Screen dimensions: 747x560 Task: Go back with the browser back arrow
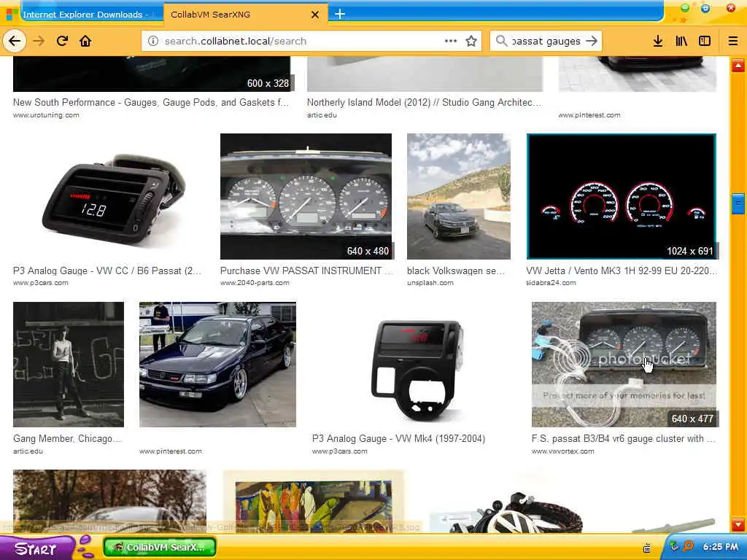(15, 41)
